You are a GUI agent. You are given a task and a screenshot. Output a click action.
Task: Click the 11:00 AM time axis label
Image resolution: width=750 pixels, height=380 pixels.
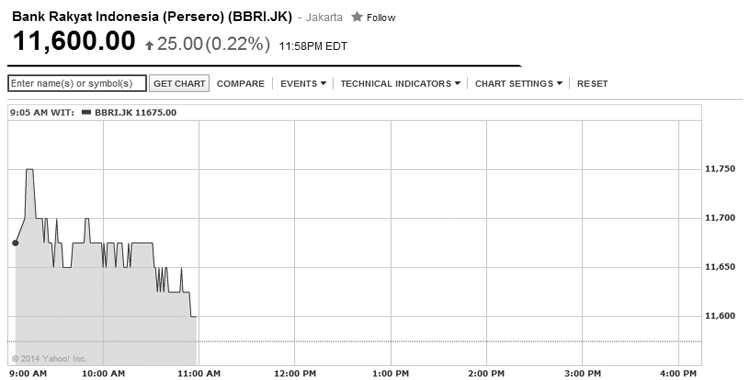click(199, 373)
